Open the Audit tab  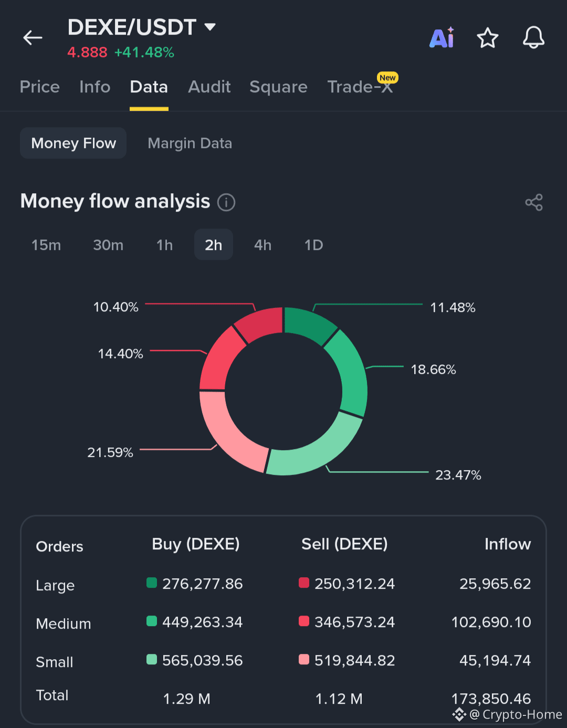(209, 87)
